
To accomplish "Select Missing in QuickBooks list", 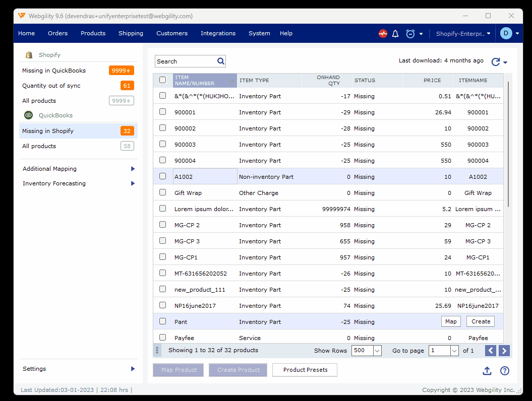I will point(78,71).
